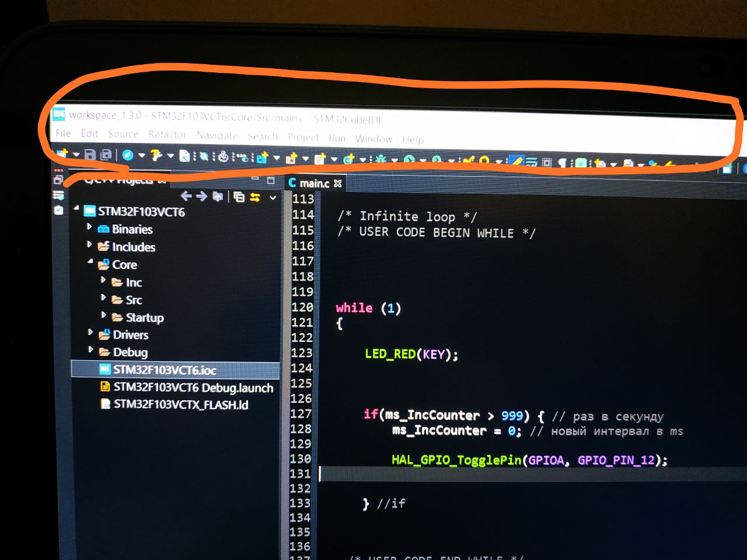Open the Project Explorer view menu chevron
747x560 pixels.
click(x=273, y=198)
